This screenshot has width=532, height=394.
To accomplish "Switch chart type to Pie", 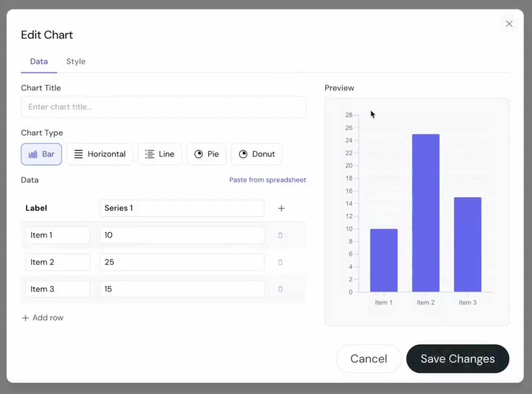I will coord(206,154).
